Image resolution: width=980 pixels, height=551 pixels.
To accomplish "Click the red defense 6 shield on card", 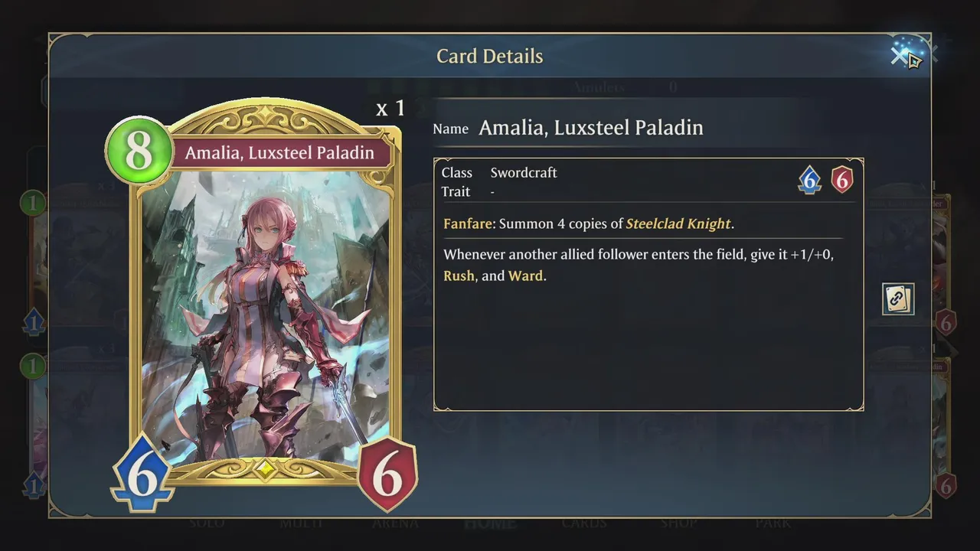I will point(387,474).
